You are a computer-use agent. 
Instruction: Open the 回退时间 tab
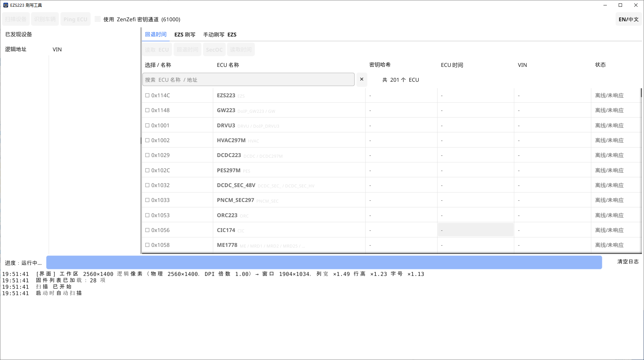[156, 34]
